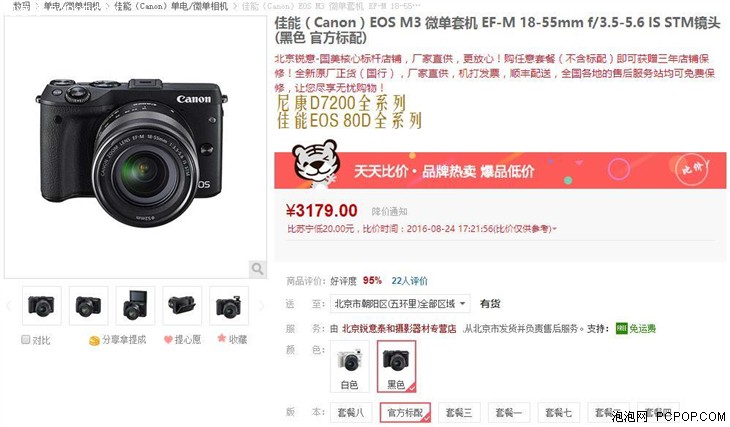This screenshot has height=427, width=730.
Task: Click the magnifier zoom icon on product image
Action: [257, 269]
